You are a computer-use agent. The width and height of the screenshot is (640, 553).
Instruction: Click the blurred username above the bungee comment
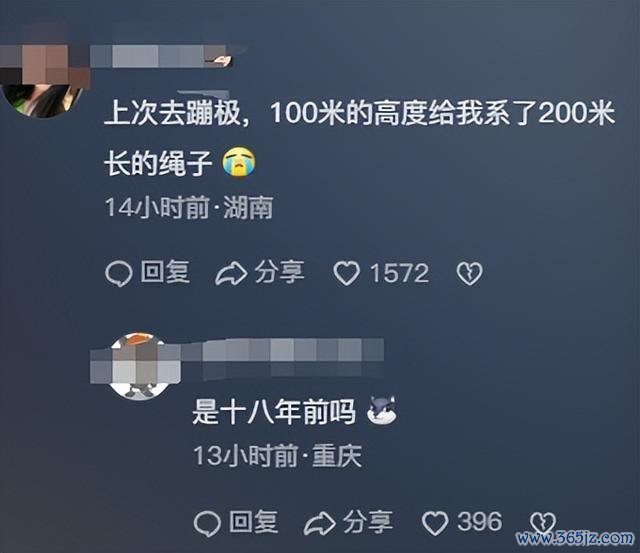click(x=161, y=56)
